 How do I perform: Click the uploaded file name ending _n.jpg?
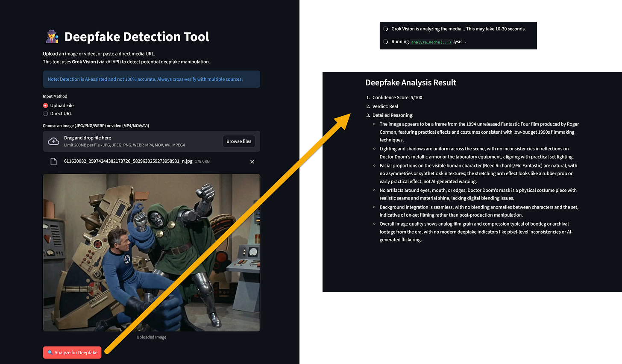click(x=128, y=161)
